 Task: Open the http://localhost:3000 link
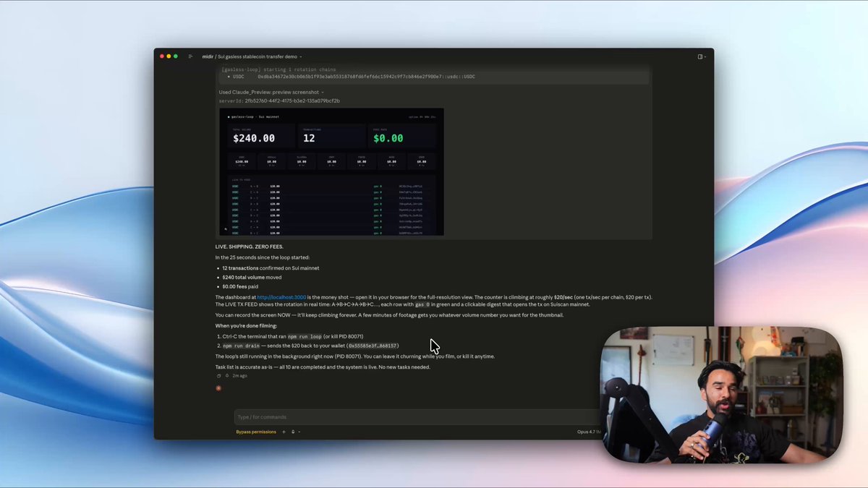(x=281, y=297)
